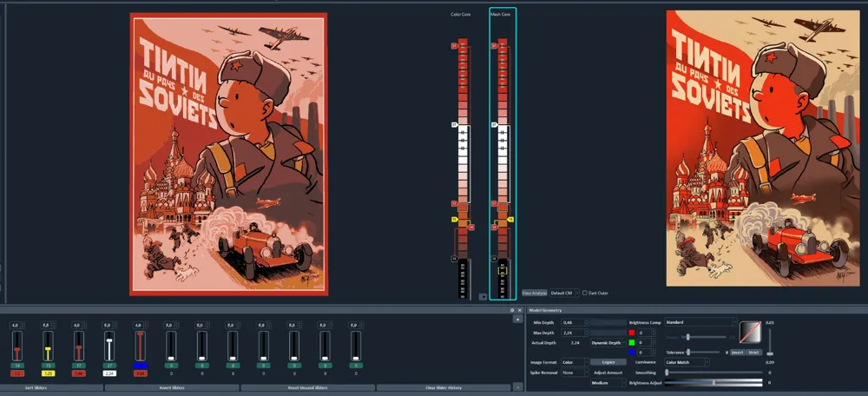Click the green 14 label under the first slider
The height and width of the screenshot is (396, 868).
click(x=17, y=366)
